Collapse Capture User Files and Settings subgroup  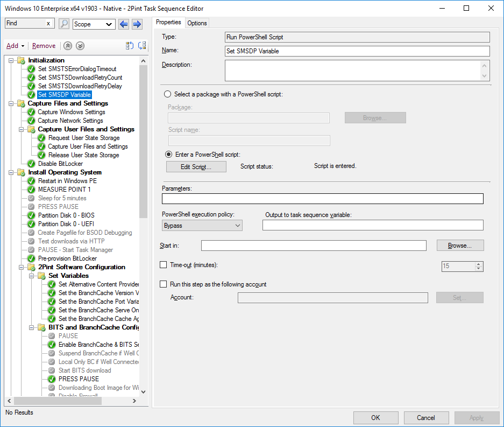[21, 129]
